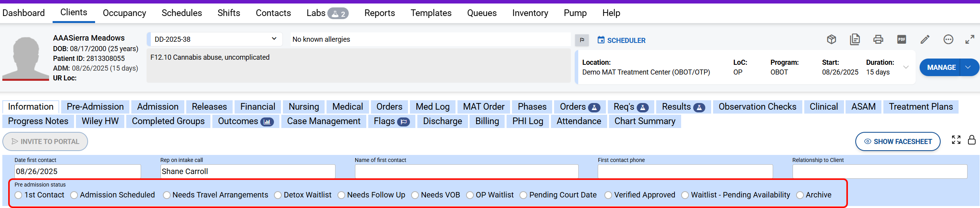The width and height of the screenshot is (980, 208).
Task: Open the Scheduler link
Action: (x=622, y=40)
